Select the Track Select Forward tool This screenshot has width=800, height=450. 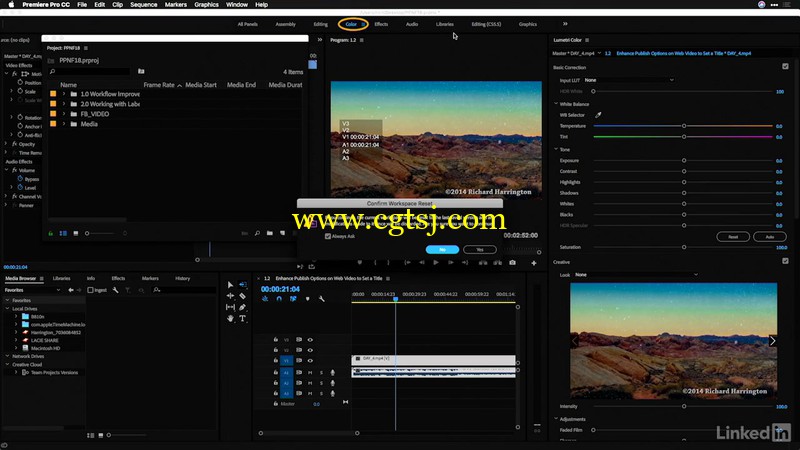click(243, 285)
